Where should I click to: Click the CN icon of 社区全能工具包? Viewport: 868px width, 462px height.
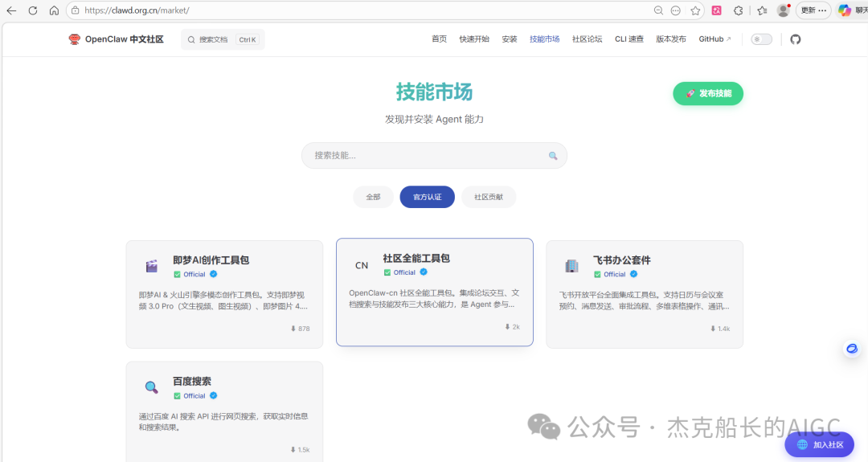tap(362, 266)
